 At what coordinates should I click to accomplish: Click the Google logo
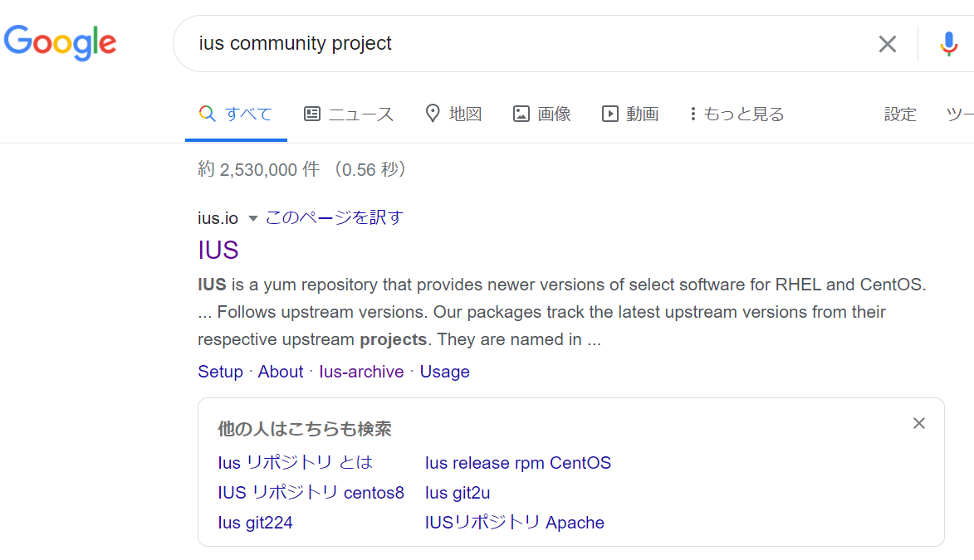[61, 43]
